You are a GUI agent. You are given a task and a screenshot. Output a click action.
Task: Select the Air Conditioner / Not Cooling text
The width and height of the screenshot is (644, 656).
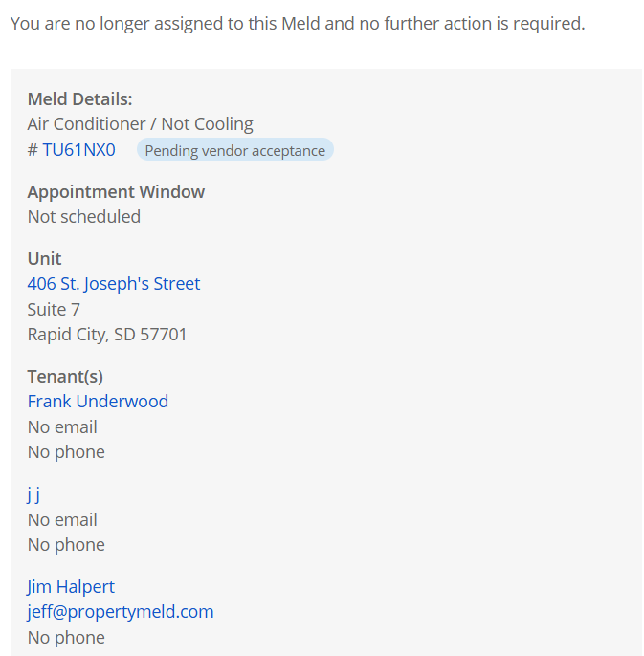pyautogui.click(x=140, y=124)
